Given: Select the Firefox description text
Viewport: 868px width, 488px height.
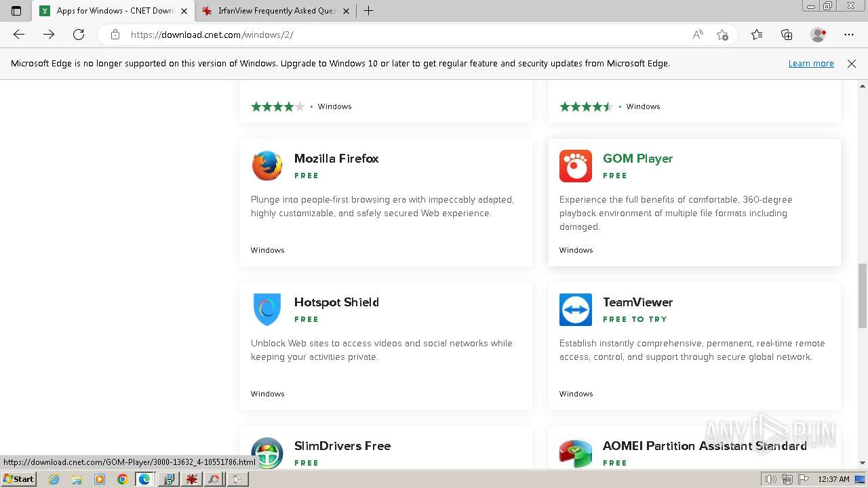Looking at the screenshot, I should coord(382,206).
